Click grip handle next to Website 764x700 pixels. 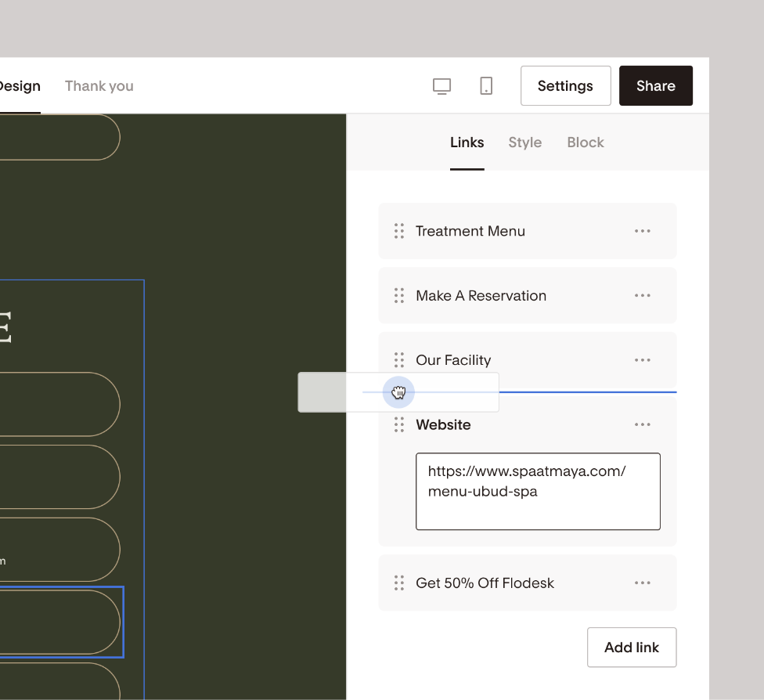(x=399, y=424)
